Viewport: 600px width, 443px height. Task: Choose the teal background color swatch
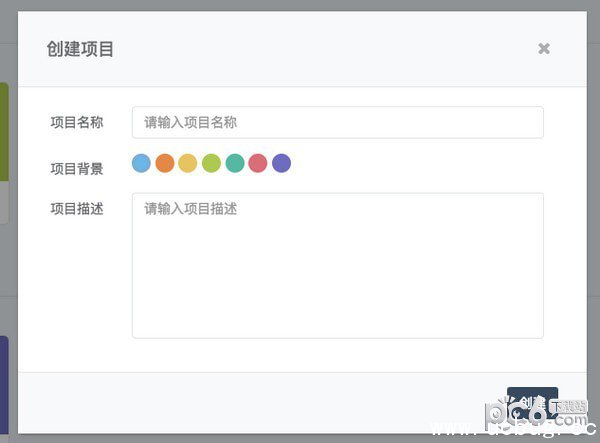[x=235, y=163]
